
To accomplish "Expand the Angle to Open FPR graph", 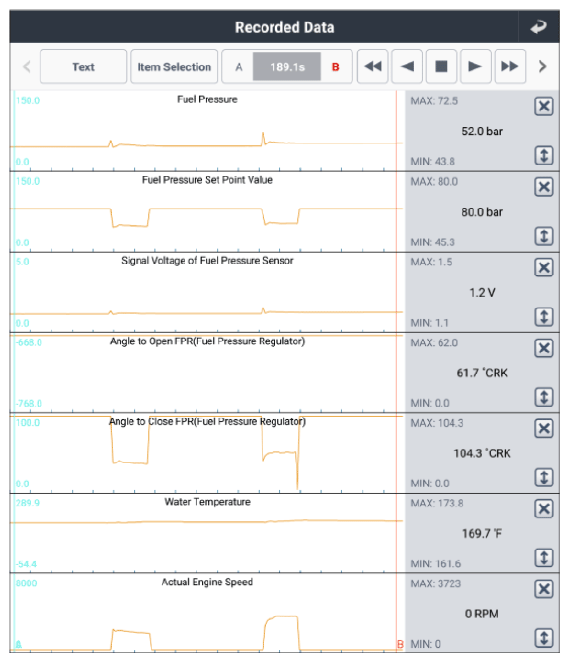I will click(544, 397).
